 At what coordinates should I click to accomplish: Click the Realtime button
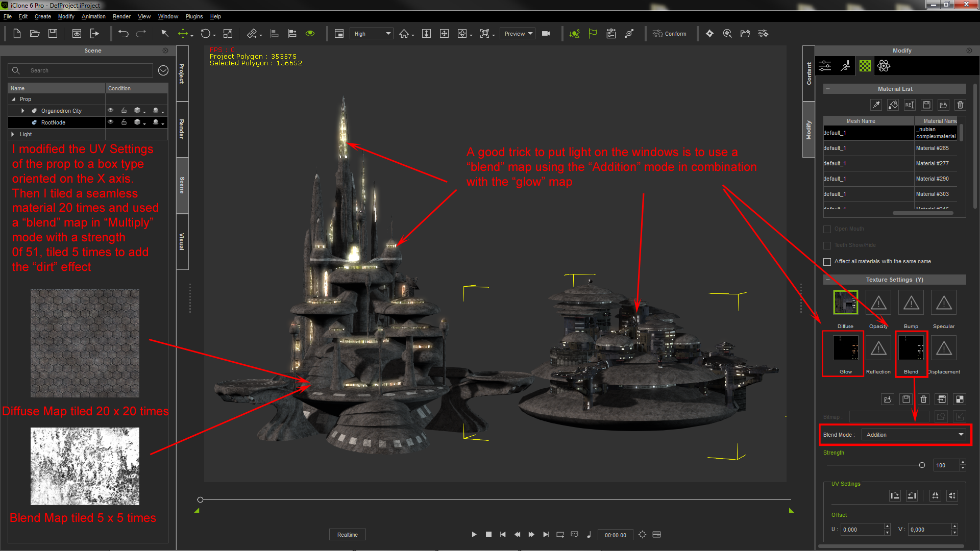[x=348, y=535]
